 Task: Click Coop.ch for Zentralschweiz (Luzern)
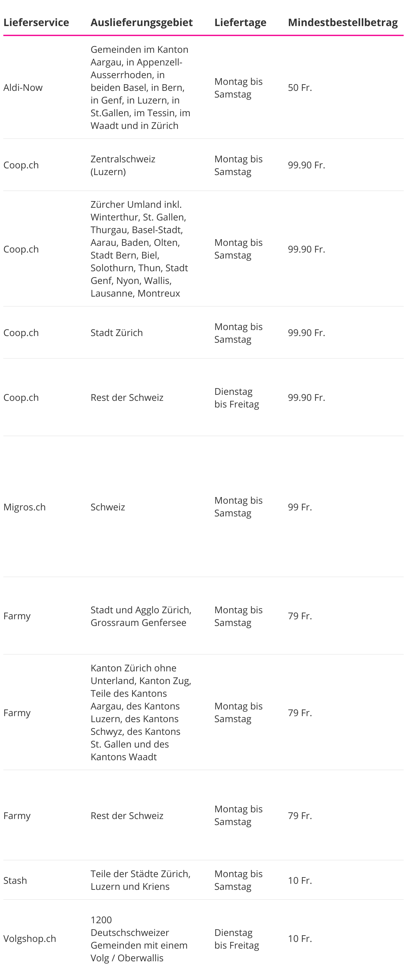(x=21, y=165)
